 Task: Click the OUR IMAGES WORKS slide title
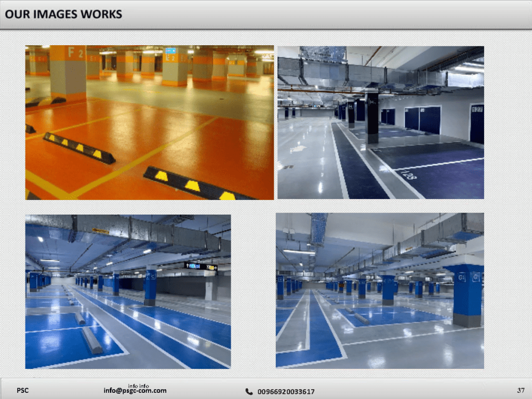(64, 14)
